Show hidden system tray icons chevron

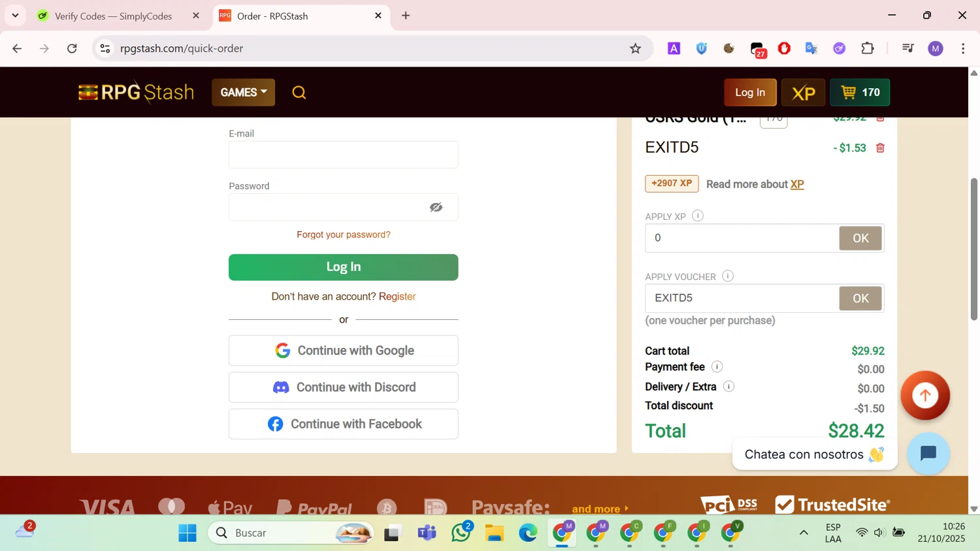pos(804,533)
